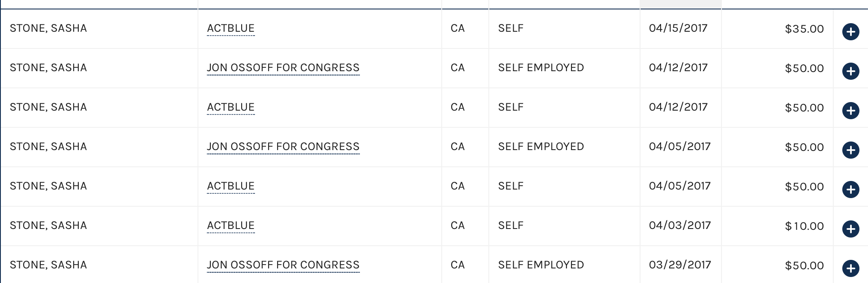Open plus icon on the $10.00 row

[x=850, y=229]
